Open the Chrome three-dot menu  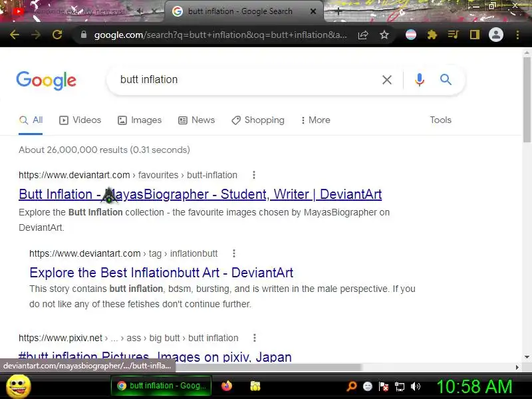pos(517,35)
